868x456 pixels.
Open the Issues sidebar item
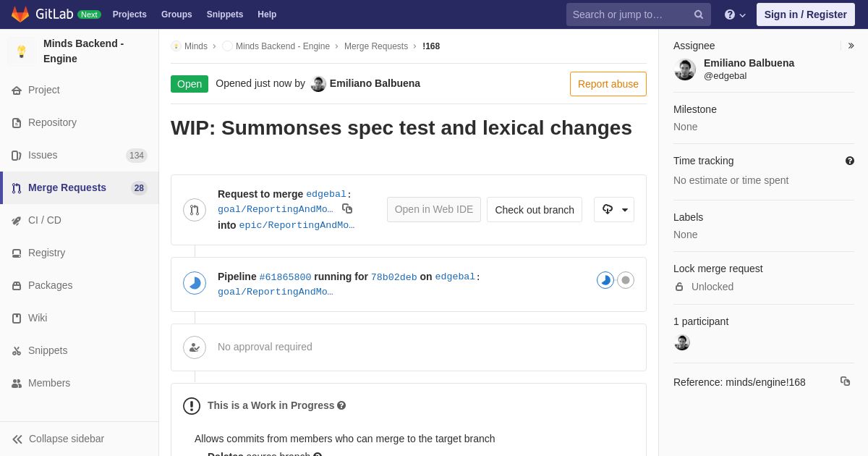pyautogui.click(x=80, y=155)
